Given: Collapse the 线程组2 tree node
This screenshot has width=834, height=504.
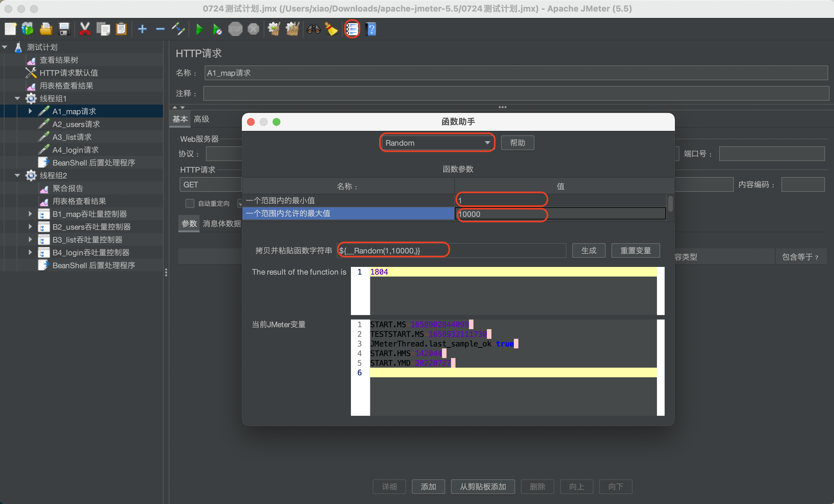Looking at the screenshot, I should [17, 175].
